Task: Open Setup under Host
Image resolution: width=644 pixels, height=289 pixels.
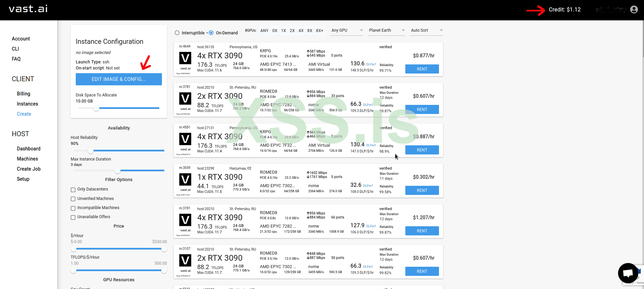Action: (x=23, y=179)
